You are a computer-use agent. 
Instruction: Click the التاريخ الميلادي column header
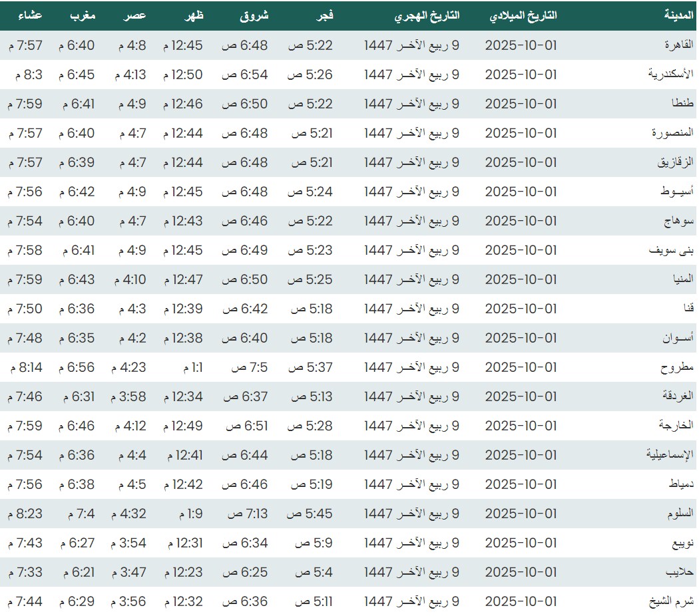(523, 15)
